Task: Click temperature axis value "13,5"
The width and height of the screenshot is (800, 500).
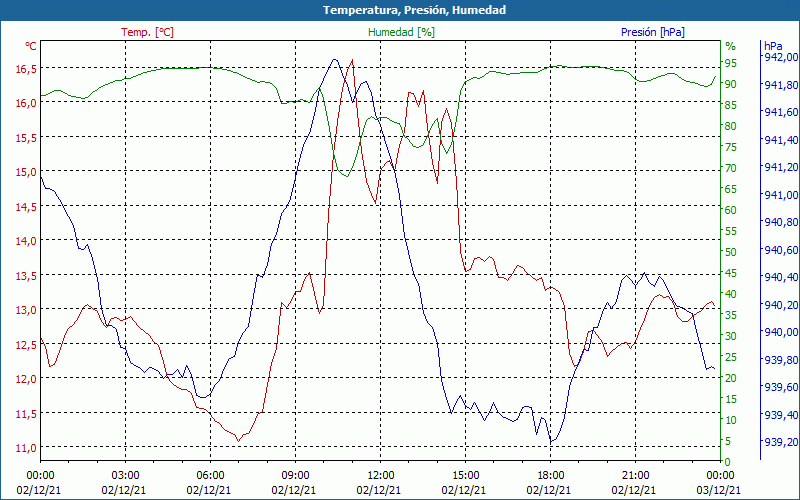Action: click(x=27, y=276)
